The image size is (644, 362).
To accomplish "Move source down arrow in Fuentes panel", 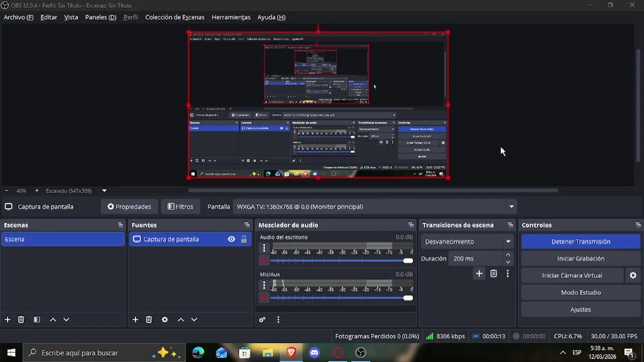I will pyautogui.click(x=194, y=320).
